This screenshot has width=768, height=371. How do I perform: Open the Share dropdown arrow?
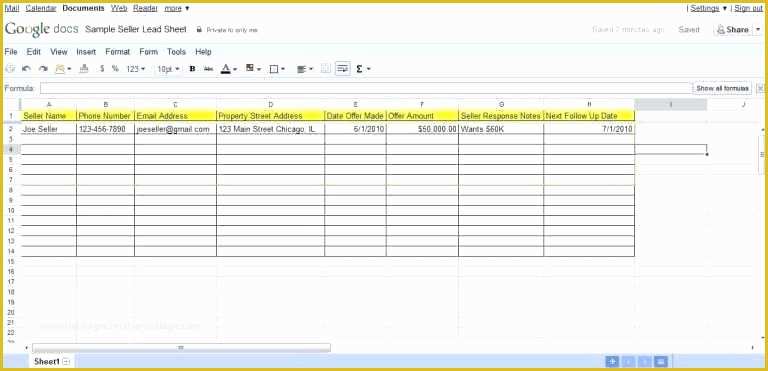click(x=758, y=30)
